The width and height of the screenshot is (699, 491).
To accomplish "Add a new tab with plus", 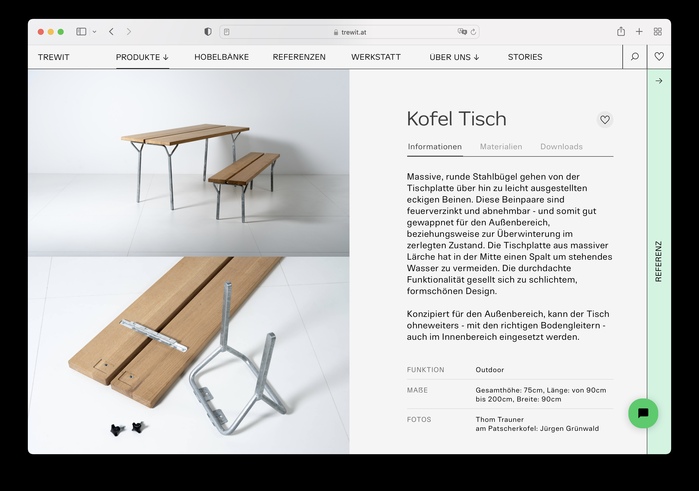I will click(639, 32).
